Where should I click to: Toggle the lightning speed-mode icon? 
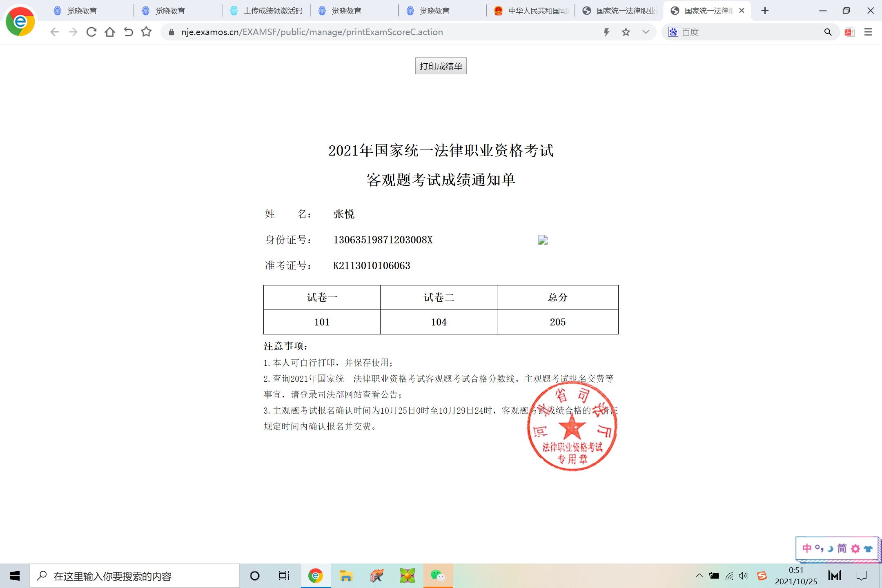(x=606, y=32)
